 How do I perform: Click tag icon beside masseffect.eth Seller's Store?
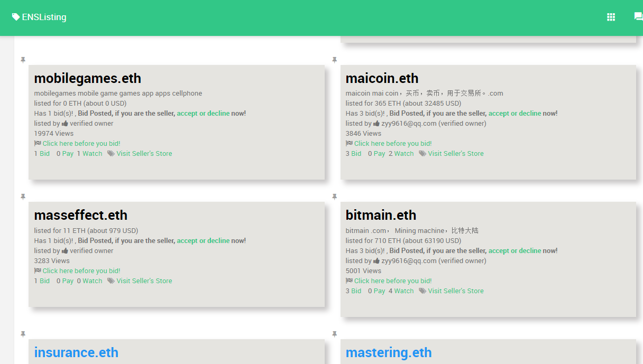coord(111,281)
